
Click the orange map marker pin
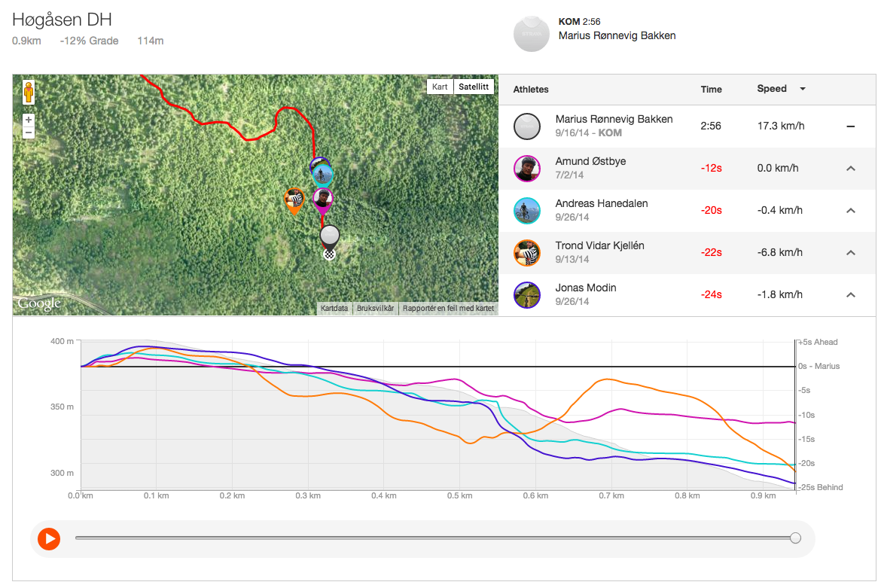[x=294, y=200]
